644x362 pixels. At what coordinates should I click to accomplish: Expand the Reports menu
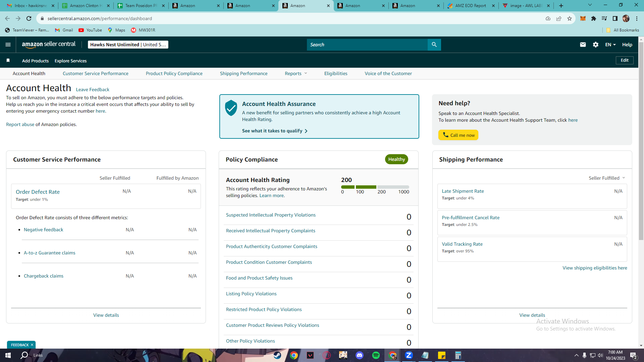coord(296,73)
